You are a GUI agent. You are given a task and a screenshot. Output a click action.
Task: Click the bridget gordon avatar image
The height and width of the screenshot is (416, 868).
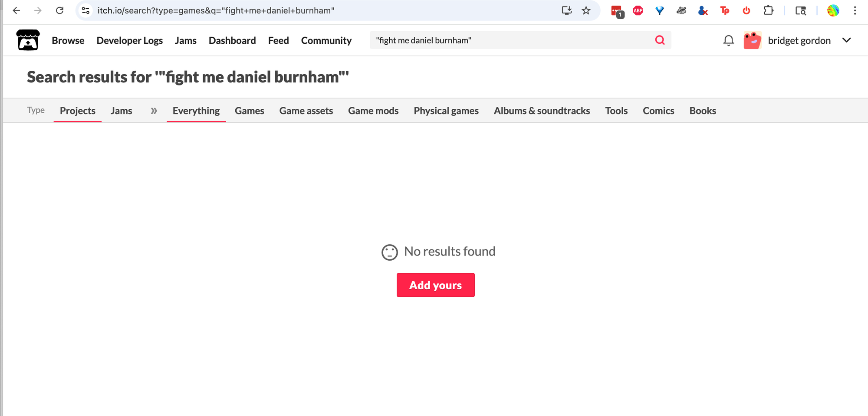tap(752, 40)
